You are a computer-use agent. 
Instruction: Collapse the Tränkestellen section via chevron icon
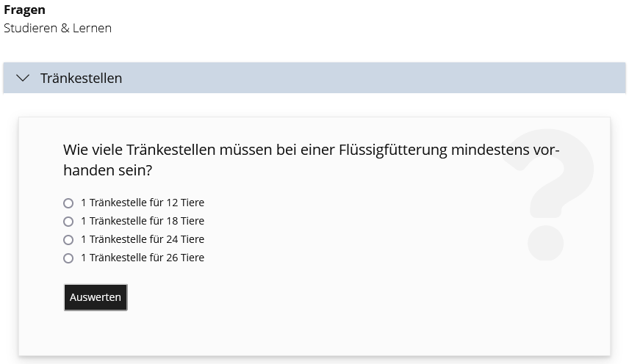pyautogui.click(x=24, y=78)
